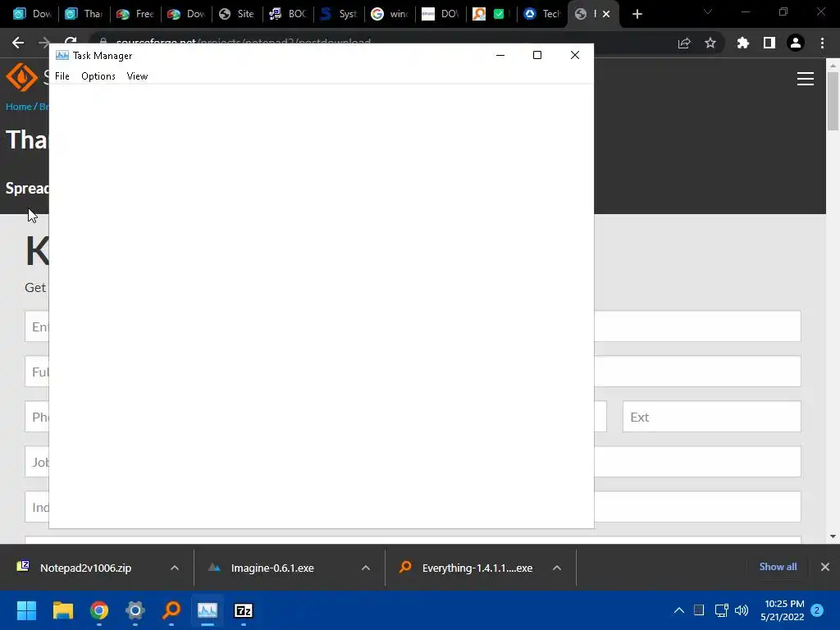Open Settings gear on taskbar
The height and width of the screenshot is (630, 840).
pyautogui.click(x=135, y=610)
